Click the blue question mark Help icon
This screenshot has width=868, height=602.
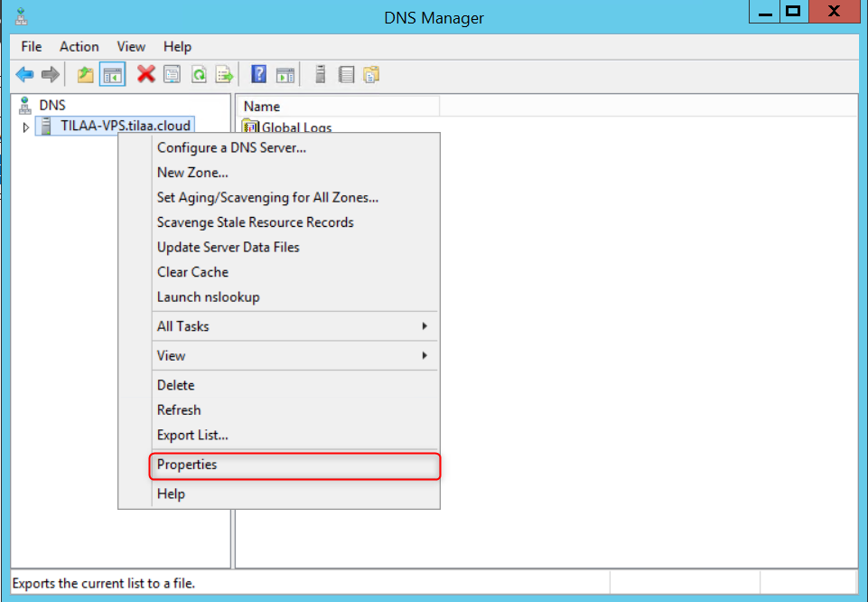(x=258, y=74)
